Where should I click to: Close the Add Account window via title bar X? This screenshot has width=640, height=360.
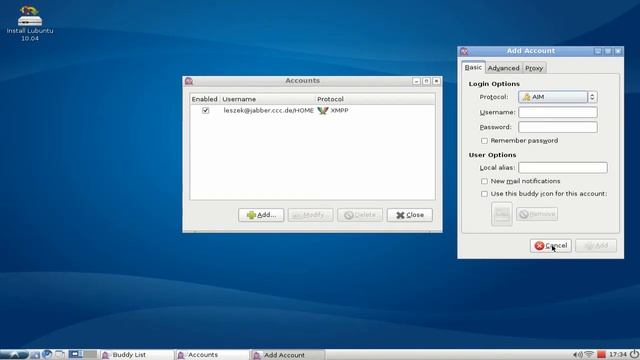coord(618,51)
